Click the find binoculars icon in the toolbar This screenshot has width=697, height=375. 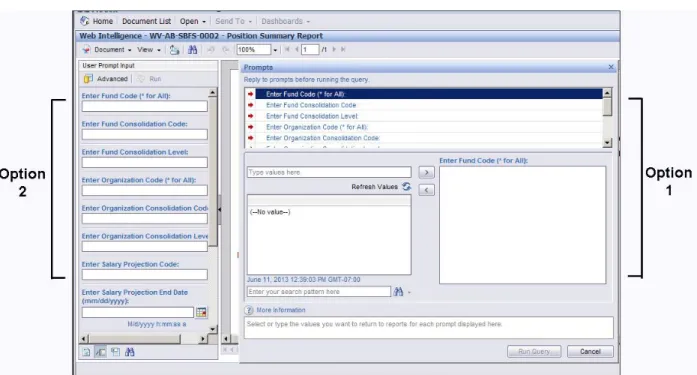coord(192,50)
